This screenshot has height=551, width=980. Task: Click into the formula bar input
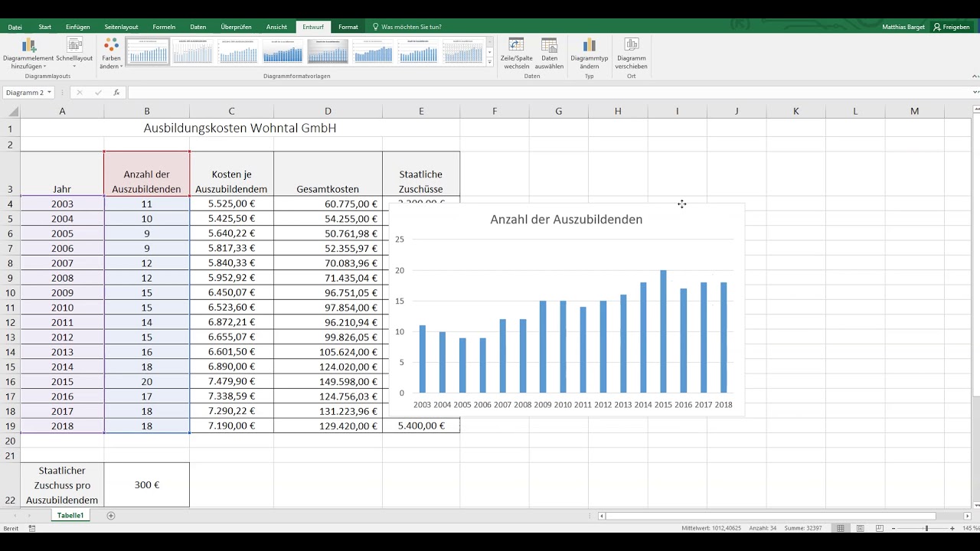pyautogui.click(x=547, y=93)
